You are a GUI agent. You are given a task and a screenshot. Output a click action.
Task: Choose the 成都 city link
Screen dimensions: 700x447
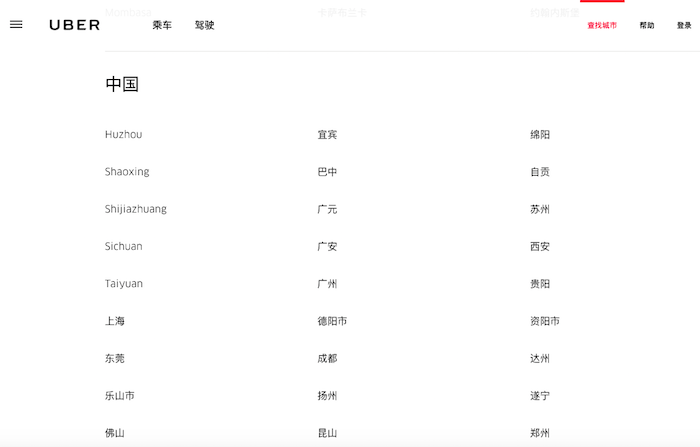pos(327,358)
